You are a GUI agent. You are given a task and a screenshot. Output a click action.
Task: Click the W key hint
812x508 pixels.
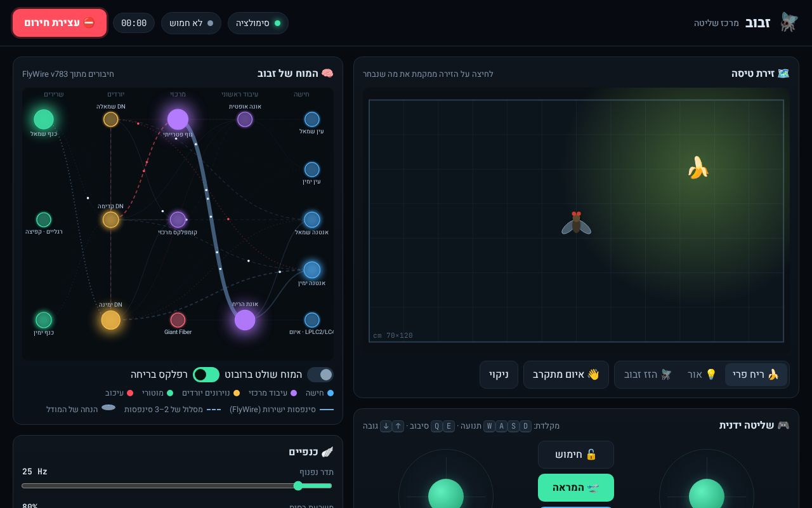tap(489, 426)
